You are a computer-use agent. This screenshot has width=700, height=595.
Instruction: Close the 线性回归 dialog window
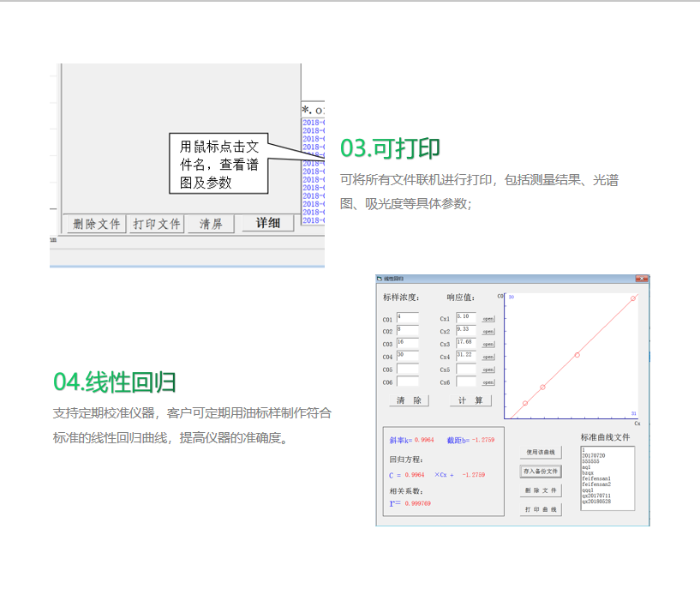[x=640, y=279]
